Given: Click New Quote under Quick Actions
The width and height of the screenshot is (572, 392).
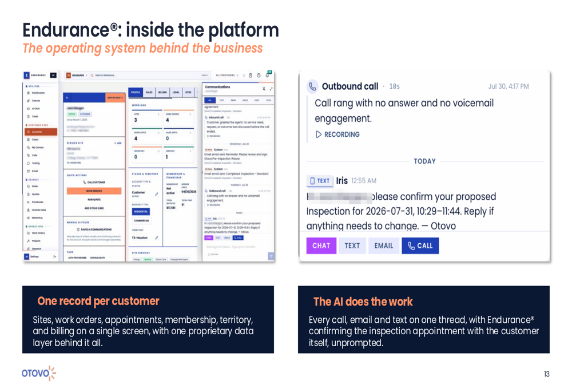Looking at the screenshot, I should click(94, 200).
